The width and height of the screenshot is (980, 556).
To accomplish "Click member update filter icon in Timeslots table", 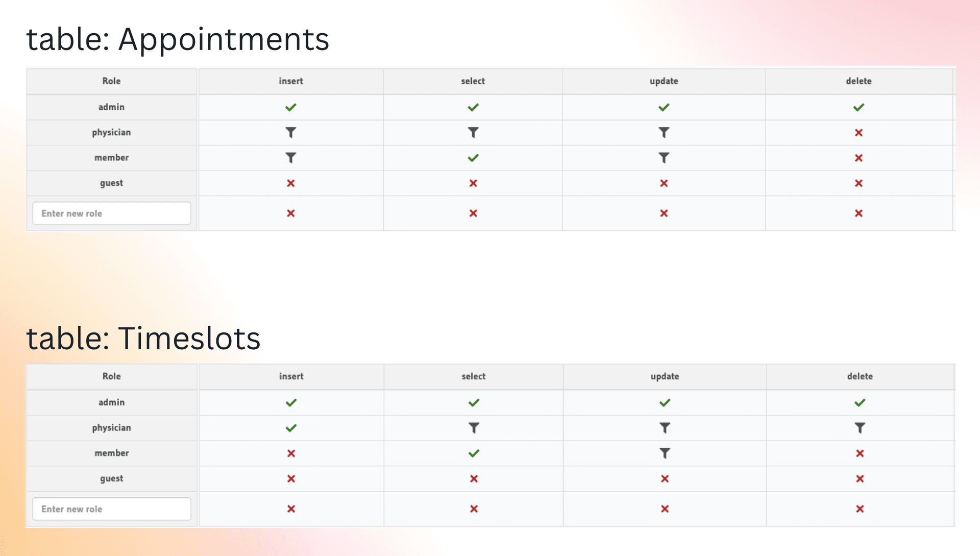I will tap(665, 453).
